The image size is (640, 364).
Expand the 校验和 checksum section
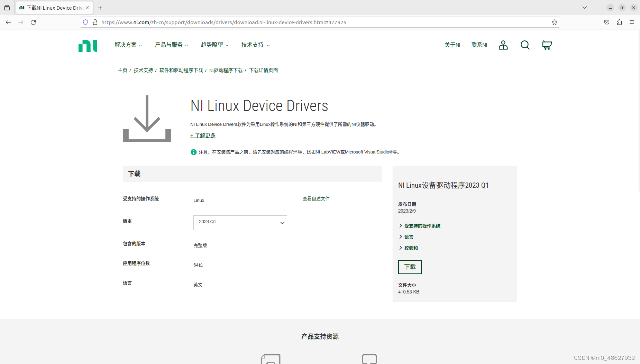[408, 248]
